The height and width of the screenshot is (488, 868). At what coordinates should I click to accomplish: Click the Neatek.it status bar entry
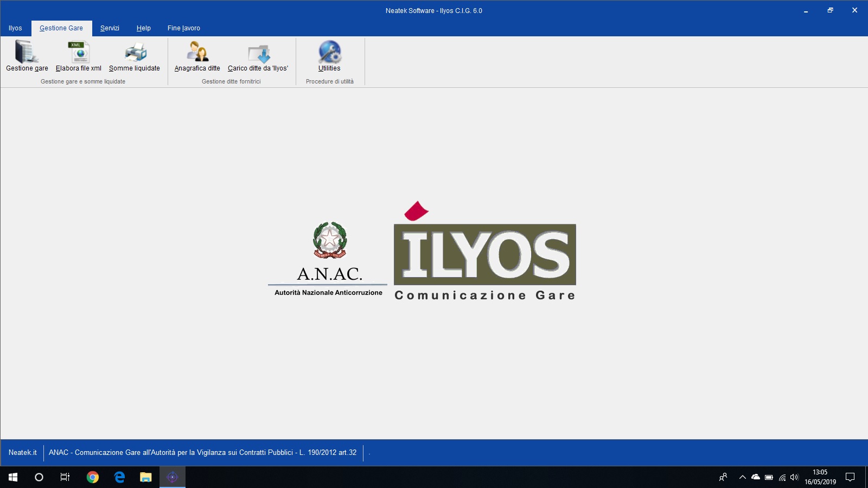(x=23, y=452)
